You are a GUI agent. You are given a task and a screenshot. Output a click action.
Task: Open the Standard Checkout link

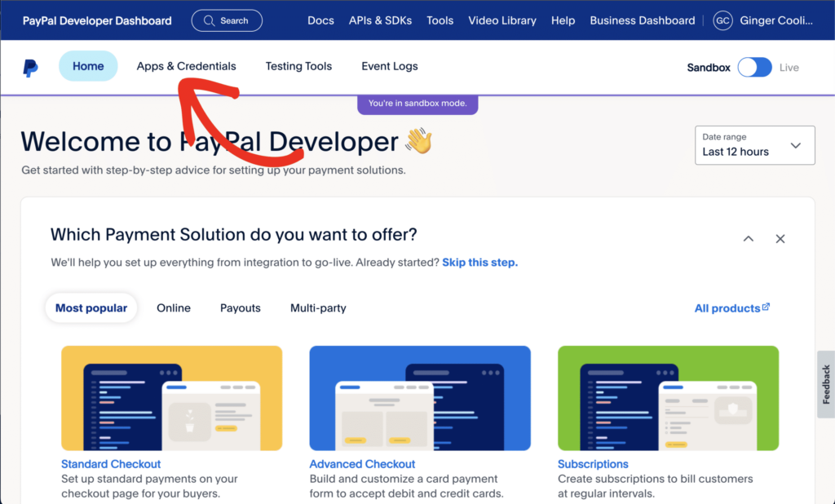pyautogui.click(x=111, y=463)
